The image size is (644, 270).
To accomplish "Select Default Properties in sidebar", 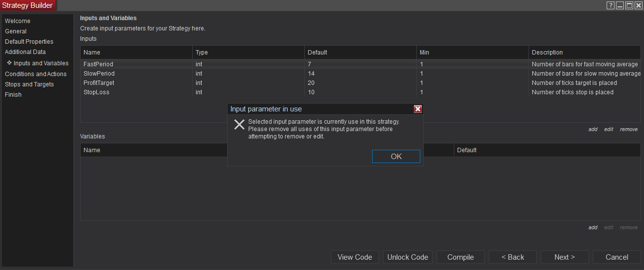I will pyautogui.click(x=29, y=42).
